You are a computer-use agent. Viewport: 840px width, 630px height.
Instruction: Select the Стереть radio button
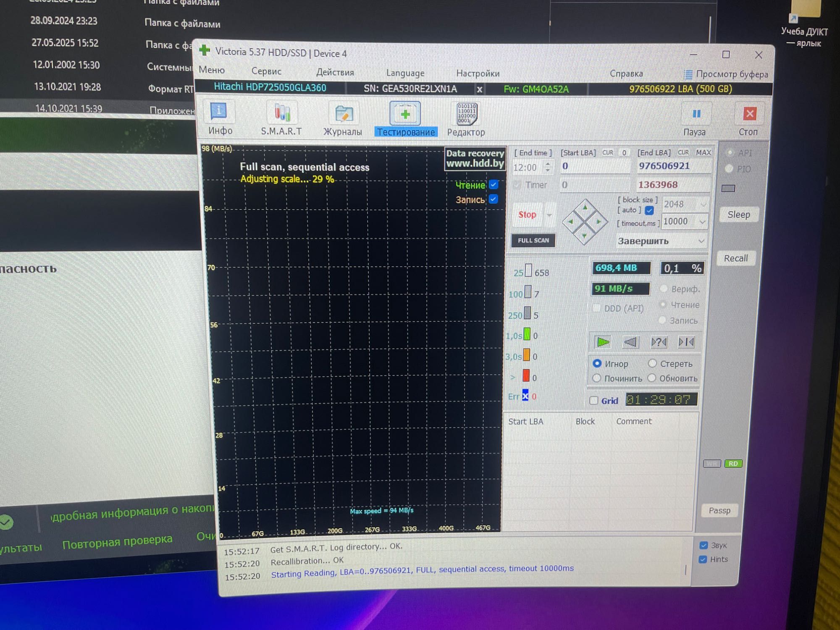point(652,363)
